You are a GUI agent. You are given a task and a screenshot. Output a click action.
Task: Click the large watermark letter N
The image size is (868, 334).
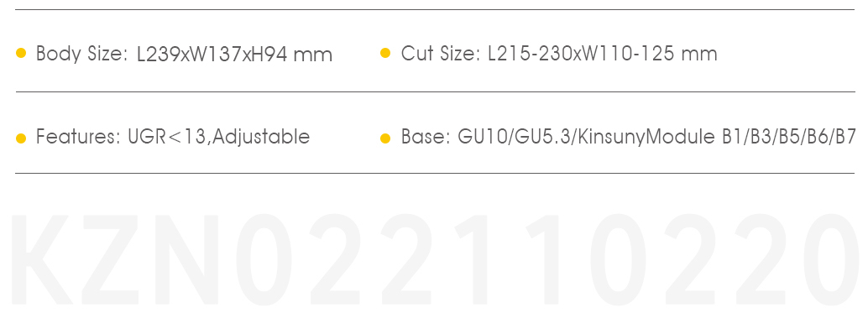coord(186,259)
